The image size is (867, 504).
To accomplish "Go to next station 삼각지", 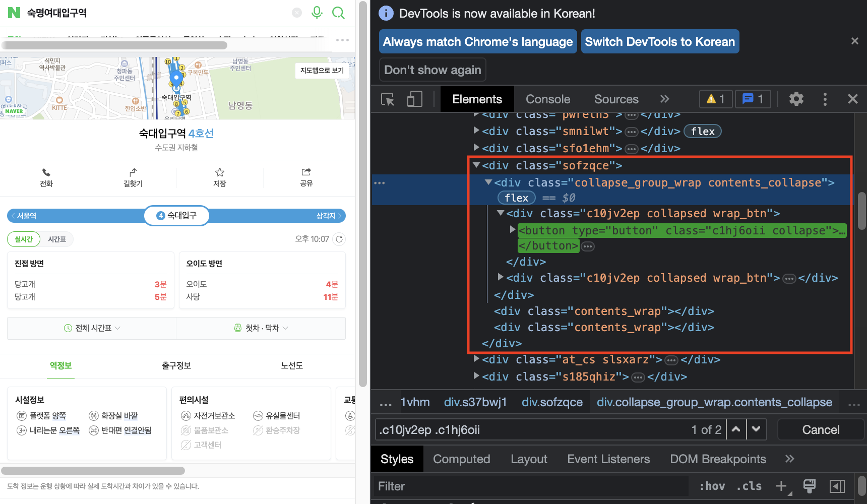I will 329,216.
